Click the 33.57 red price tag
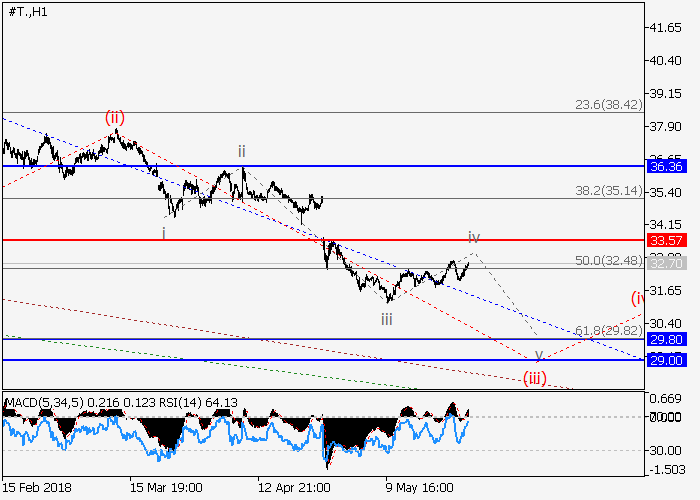 pyautogui.click(x=663, y=240)
